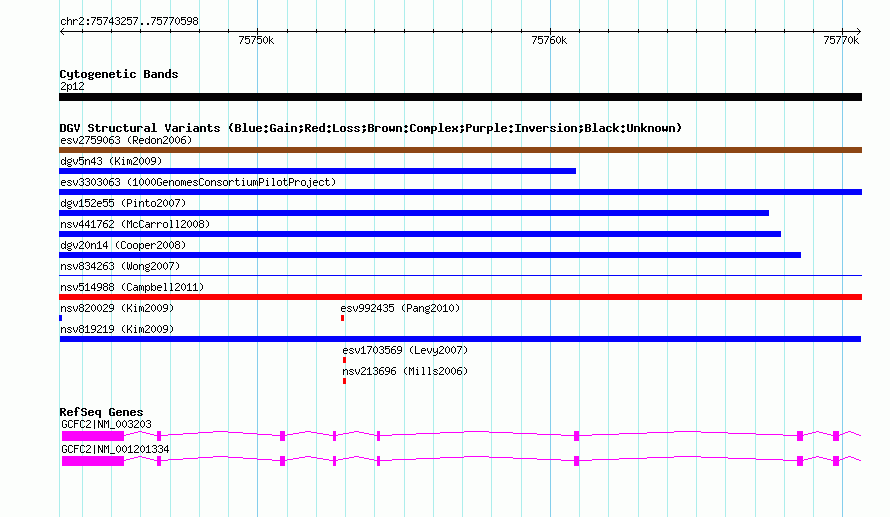Image resolution: width=890 pixels, height=517 pixels.
Task: Click the red esv992435 Pang2010 marker
Action: [x=342, y=318]
